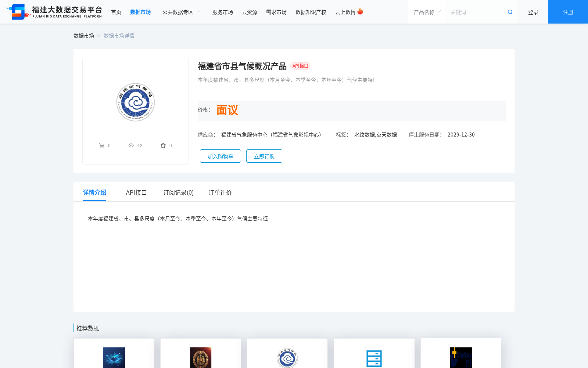The width and height of the screenshot is (588, 368).
Task: Navigate to 首页 in top menu
Action: point(116,12)
